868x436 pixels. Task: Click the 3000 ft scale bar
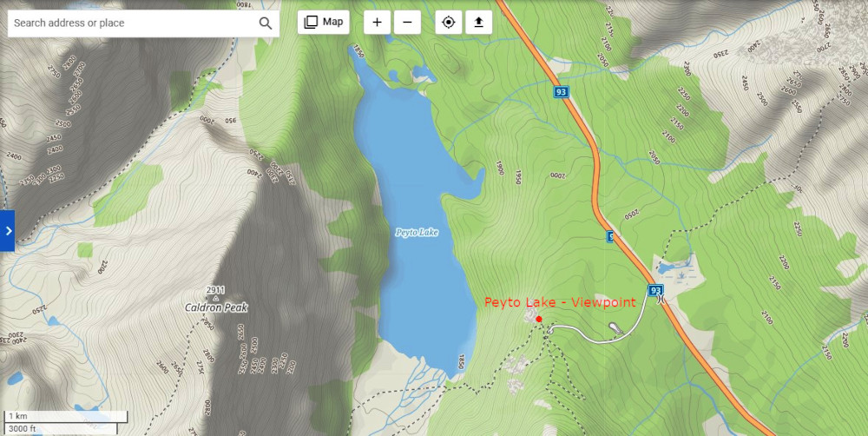point(61,429)
